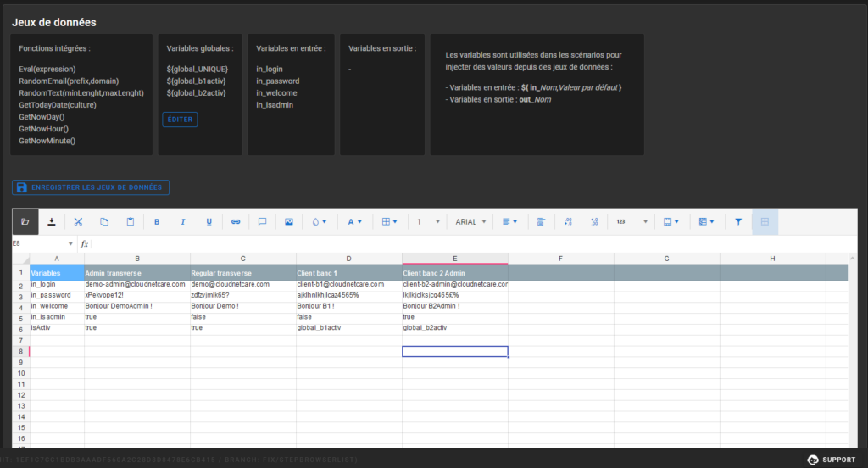This screenshot has height=468, width=868.
Task: Select column B header
Action: [137, 259]
